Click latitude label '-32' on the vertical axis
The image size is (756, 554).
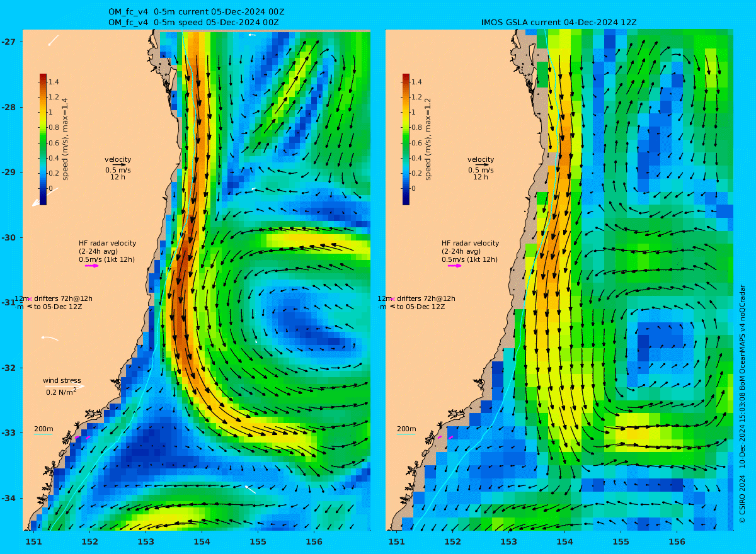[9, 368]
